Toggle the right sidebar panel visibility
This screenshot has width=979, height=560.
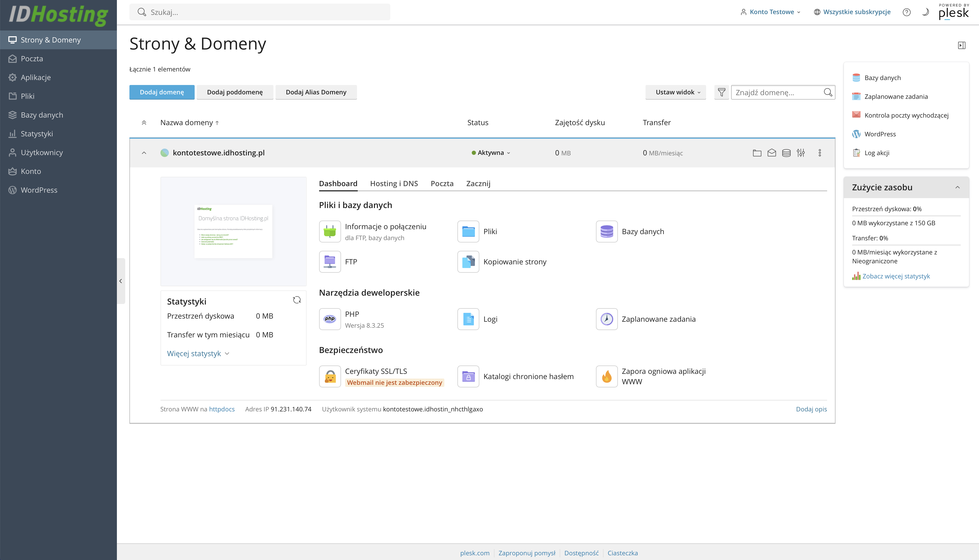[962, 45]
